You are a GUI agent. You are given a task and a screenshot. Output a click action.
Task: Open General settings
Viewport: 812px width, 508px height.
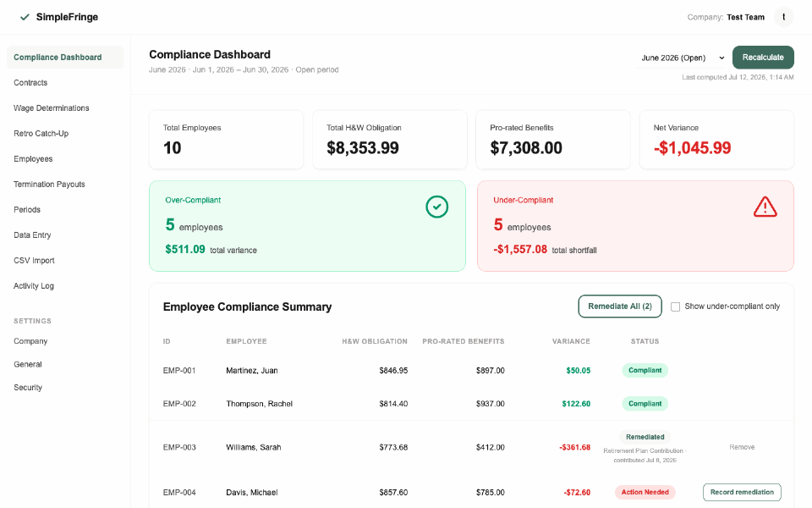tap(28, 364)
